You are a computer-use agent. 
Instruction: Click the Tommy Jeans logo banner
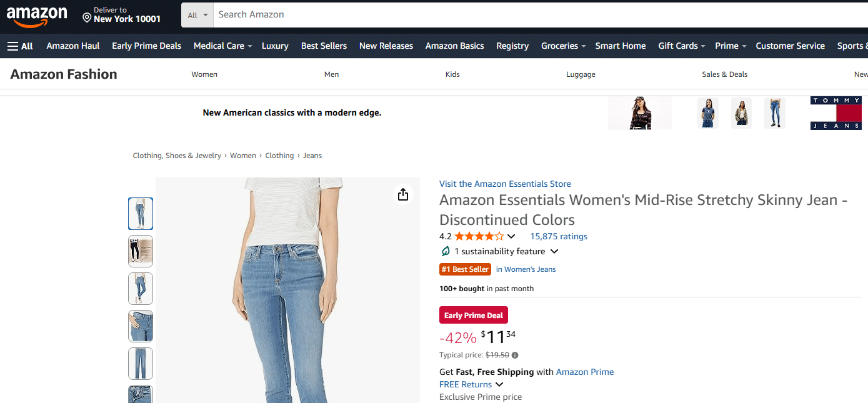(x=836, y=113)
